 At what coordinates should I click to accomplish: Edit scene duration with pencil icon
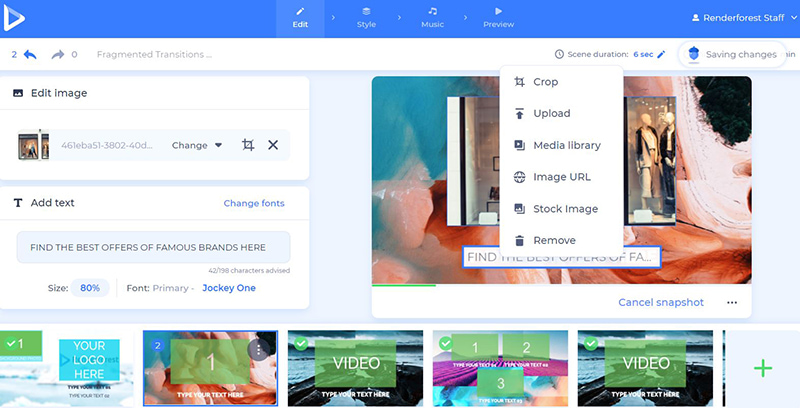point(661,54)
